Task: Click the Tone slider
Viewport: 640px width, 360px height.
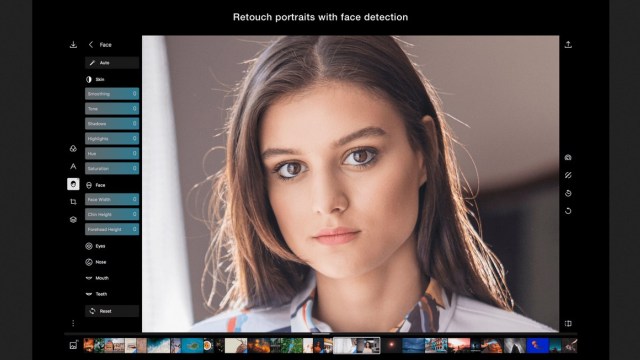Action: click(x=112, y=109)
